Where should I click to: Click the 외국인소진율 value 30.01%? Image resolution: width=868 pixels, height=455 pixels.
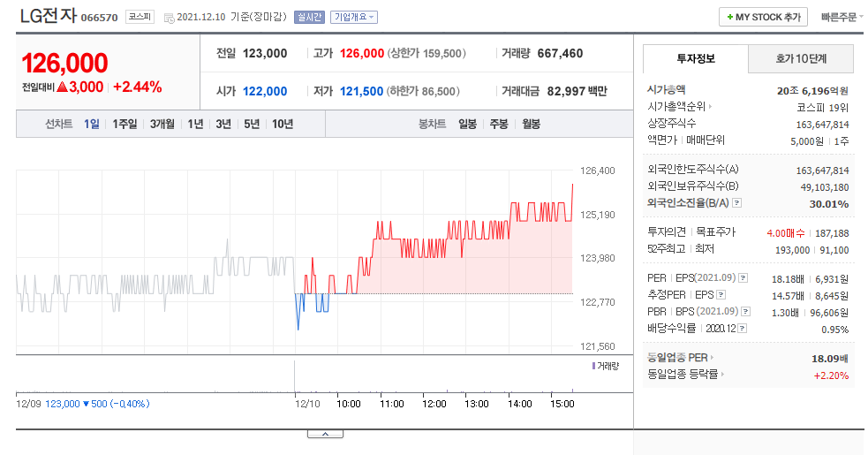pyautogui.click(x=828, y=204)
